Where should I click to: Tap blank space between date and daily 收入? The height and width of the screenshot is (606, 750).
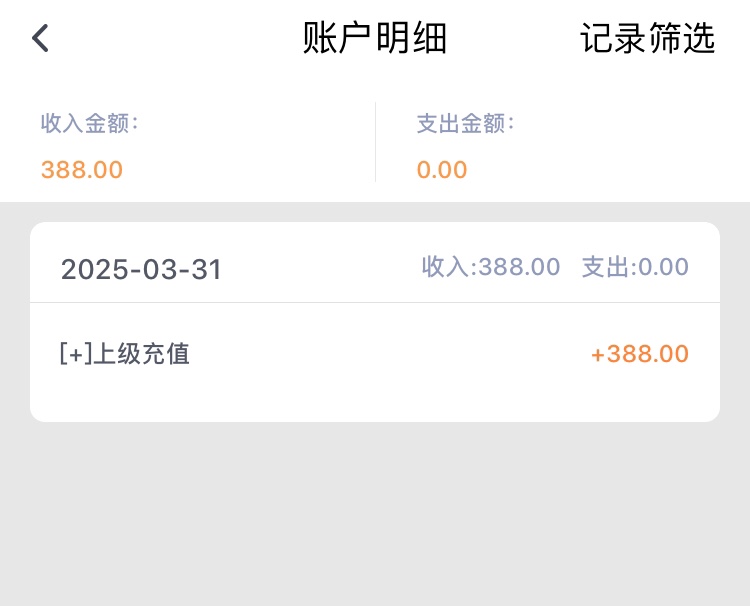(320, 268)
